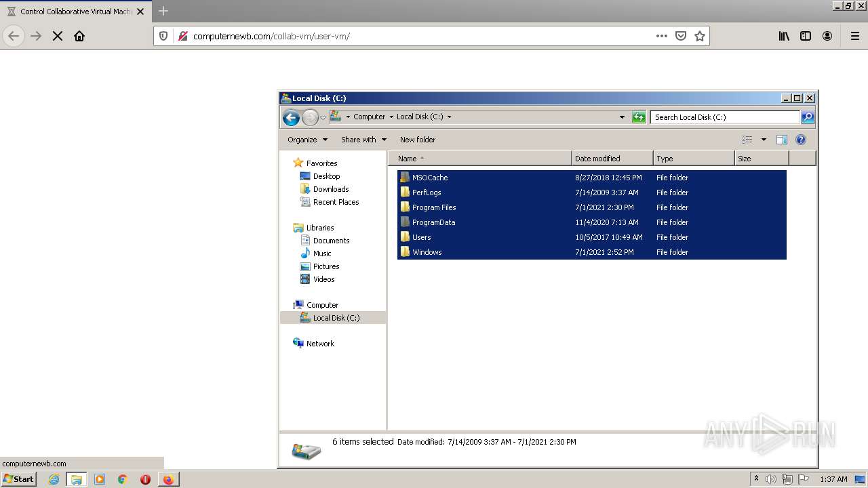Screen dimensions: 868x488
Task: Open Internet Explorer from the taskbar
Action: 54,479
